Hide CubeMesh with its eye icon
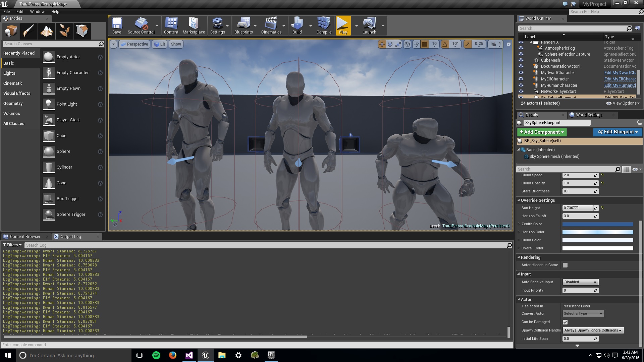This screenshot has width=644, height=362. coord(521,60)
